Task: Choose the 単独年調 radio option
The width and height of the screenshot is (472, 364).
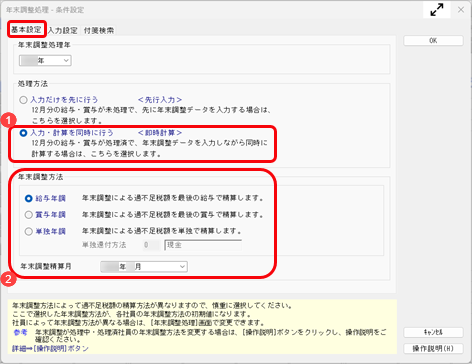Action: pos(29,231)
